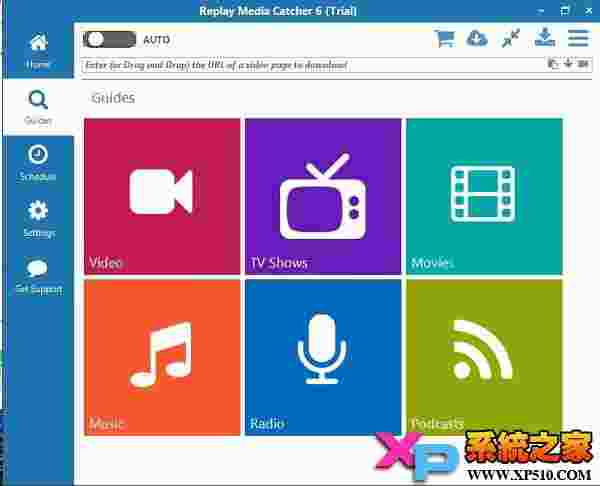Screen dimensions: 600x486
Task: Click the shopping cart purchase icon
Action: tap(445, 38)
